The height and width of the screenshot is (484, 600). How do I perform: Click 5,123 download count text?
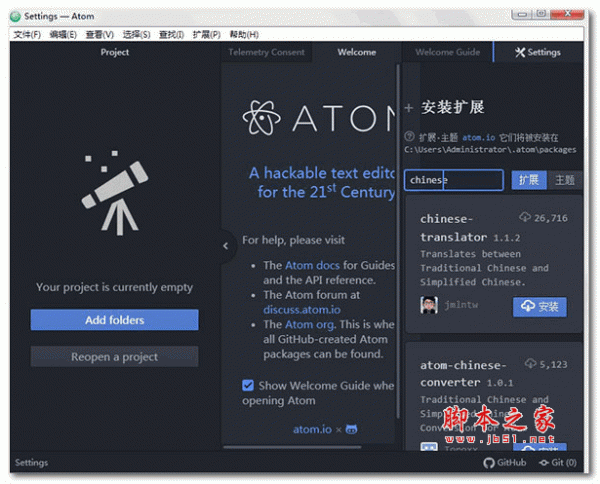pos(553,364)
